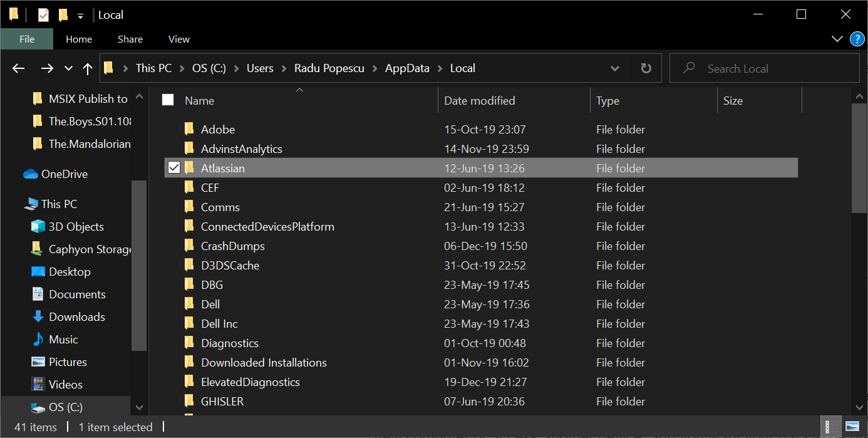
Task: Click the Properties icon in title bar
Action: click(x=43, y=15)
